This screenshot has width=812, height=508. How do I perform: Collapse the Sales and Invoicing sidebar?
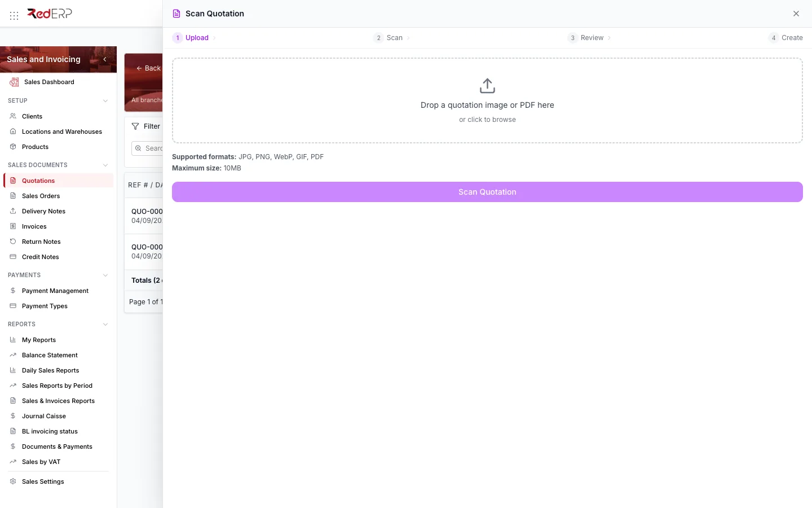pyautogui.click(x=105, y=59)
